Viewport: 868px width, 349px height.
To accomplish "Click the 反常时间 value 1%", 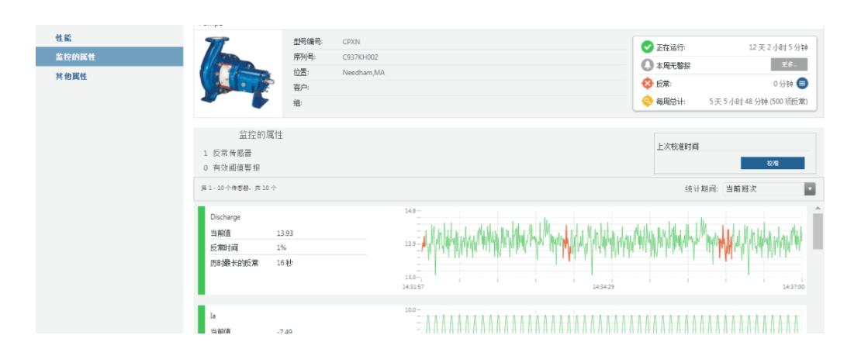I will tap(282, 247).
